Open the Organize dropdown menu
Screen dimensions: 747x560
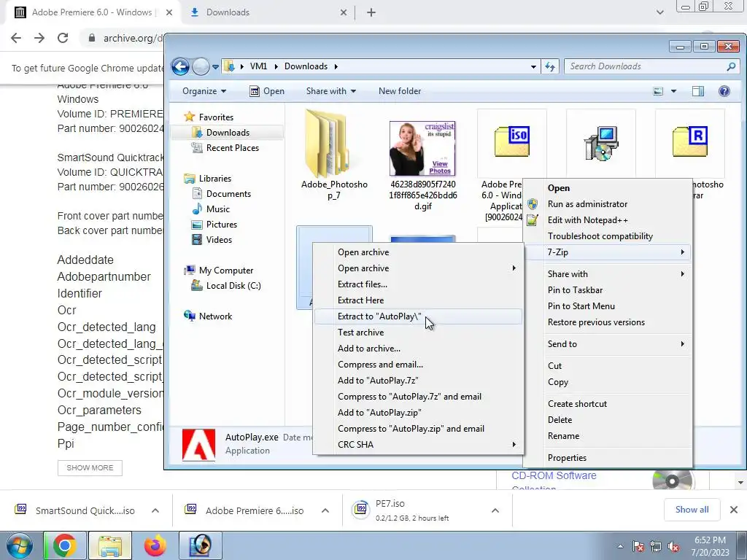[x=204, y=91]
